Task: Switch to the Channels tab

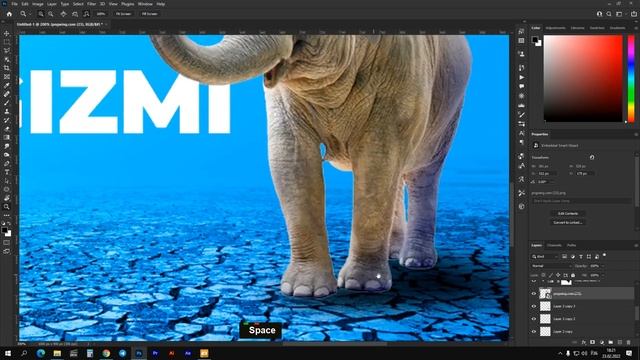Action: click(x=554, y=245)
